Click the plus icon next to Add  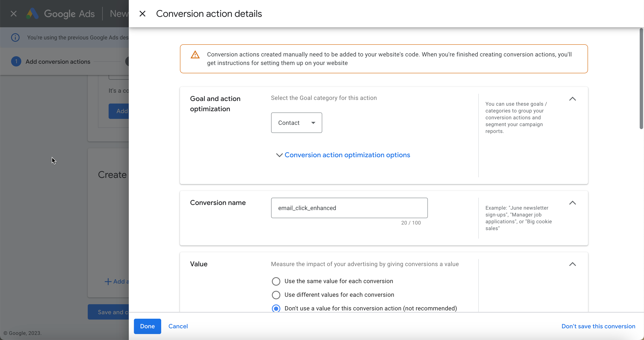[x=108, y=282]
